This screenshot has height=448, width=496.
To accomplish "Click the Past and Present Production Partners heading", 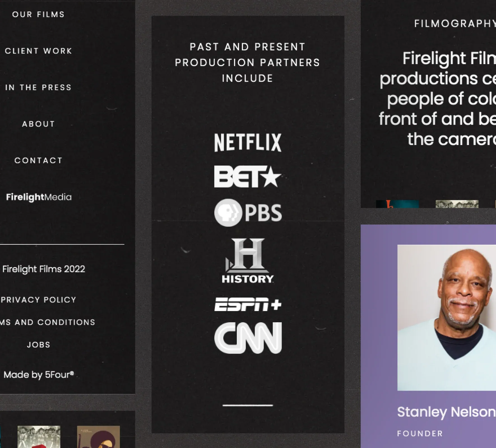I will [248, 62].
